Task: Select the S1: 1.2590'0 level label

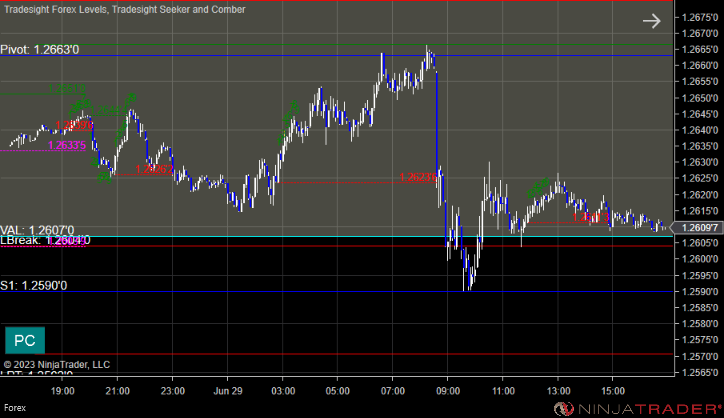Action: [34, 285]
